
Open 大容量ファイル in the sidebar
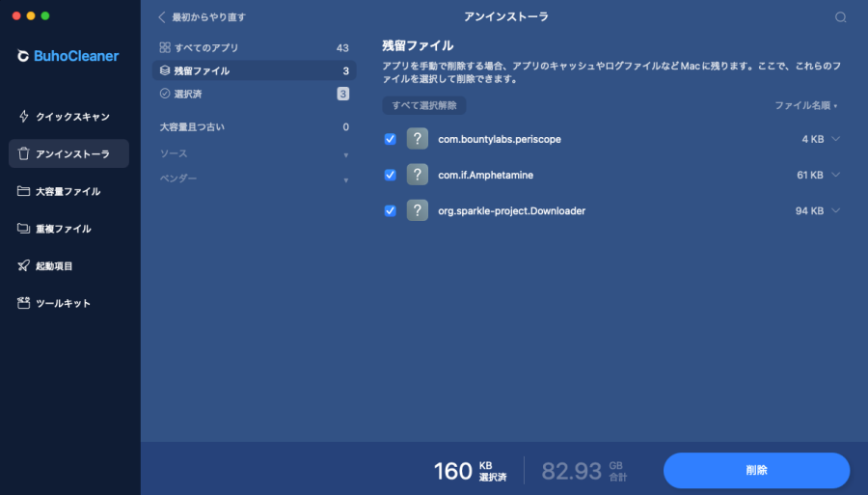pyautogui.click(x=68, y=191)
